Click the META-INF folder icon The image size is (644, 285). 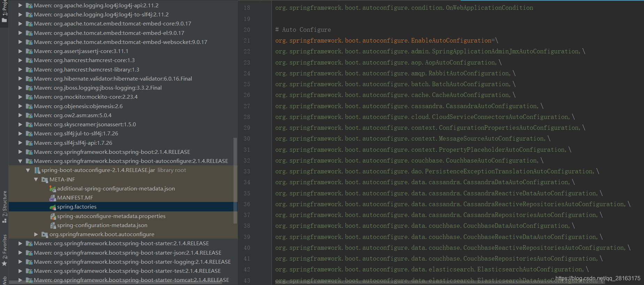pyautogui.click(x=45, y=180)
